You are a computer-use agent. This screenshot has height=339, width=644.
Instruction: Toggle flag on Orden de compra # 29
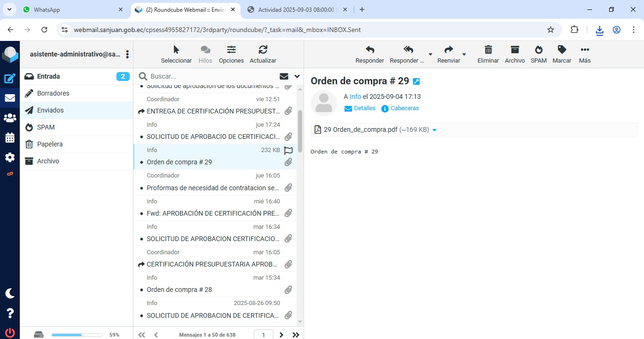point(288,150)
